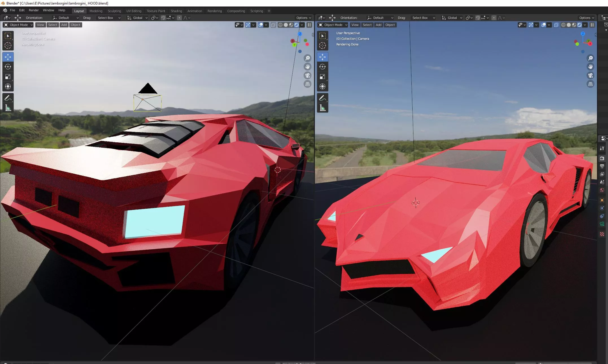The image size is (608, 364).
Task: Pause rendered preview in right viewport
Action: tap(592, 25)
